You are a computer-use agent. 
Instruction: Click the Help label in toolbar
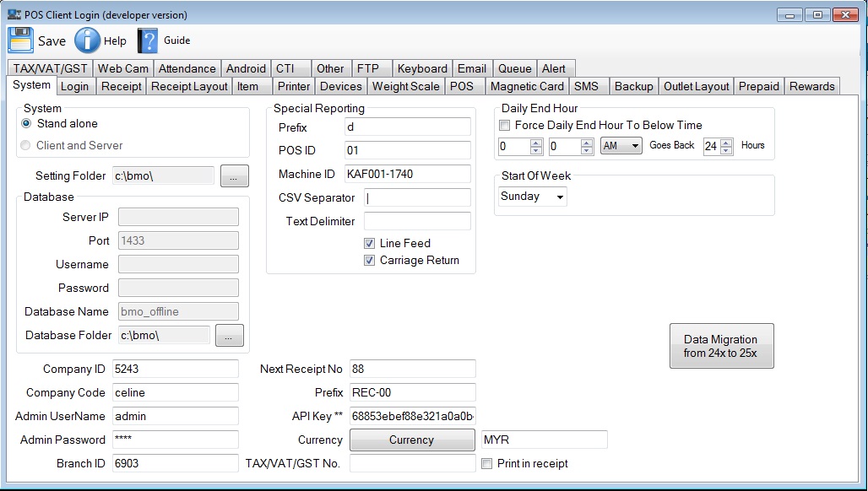click(115, 40)
